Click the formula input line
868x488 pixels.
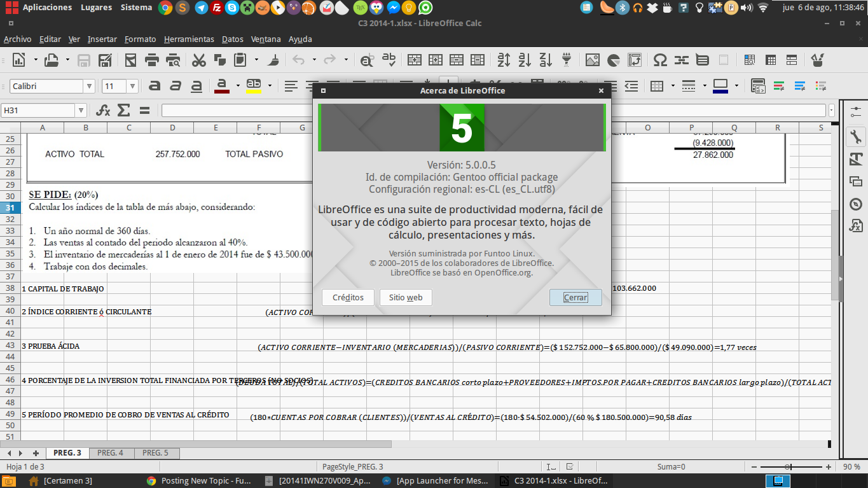494,110
